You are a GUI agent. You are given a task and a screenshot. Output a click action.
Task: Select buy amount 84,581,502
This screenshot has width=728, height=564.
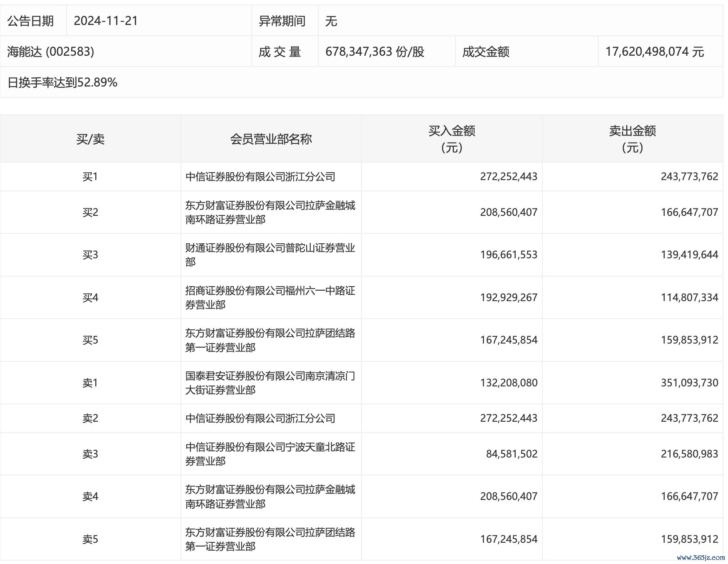pyautogui.click(x=512, y=454)
